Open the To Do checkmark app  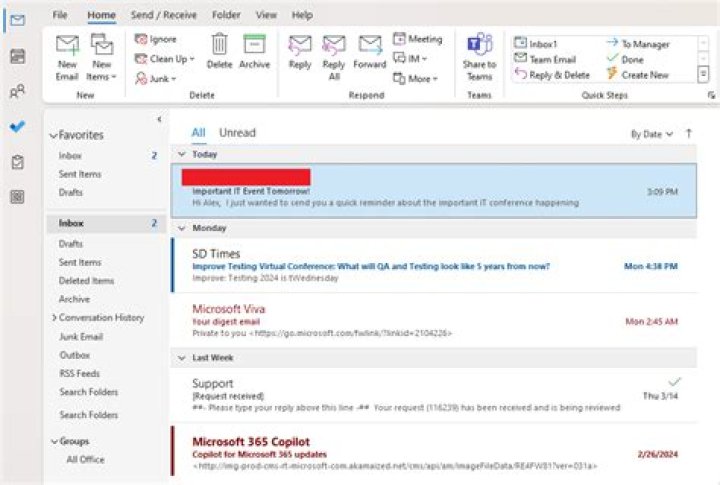click(17, 127)
